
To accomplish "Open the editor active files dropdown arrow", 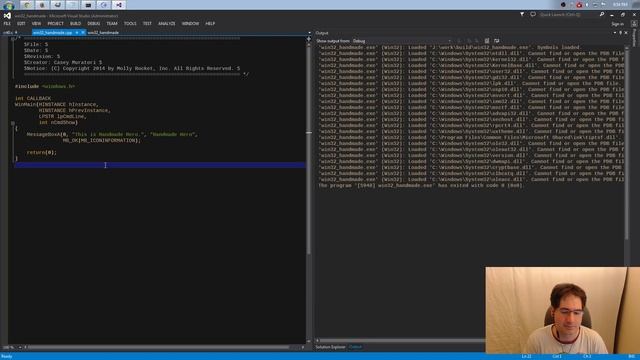I will (x=309, y=33).
